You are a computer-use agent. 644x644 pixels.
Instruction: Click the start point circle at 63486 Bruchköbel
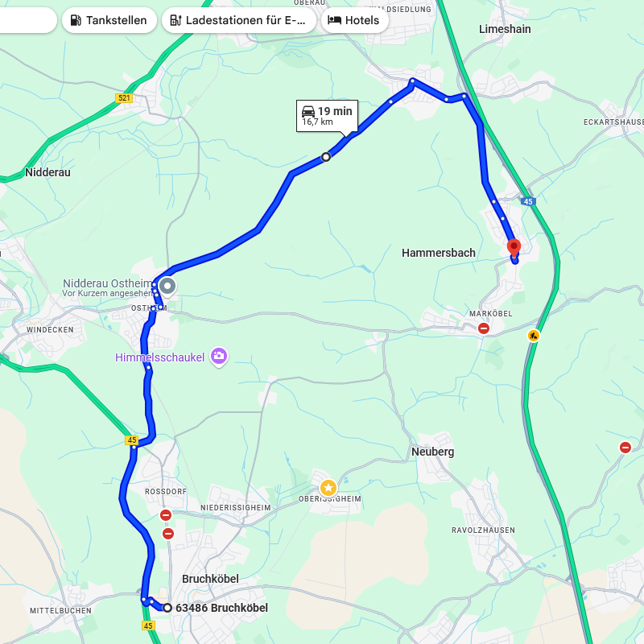(167, 608)
